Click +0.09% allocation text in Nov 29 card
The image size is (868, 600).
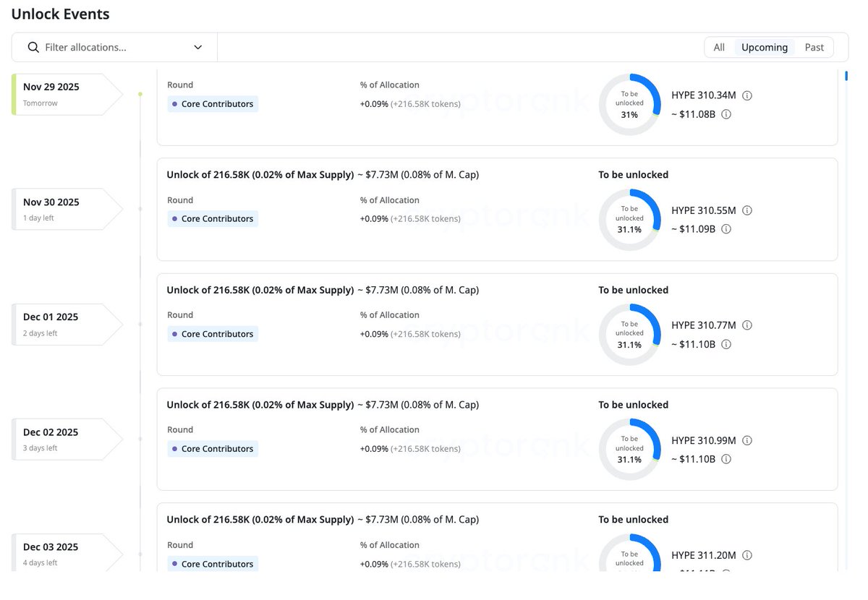[x=410, y=104]
